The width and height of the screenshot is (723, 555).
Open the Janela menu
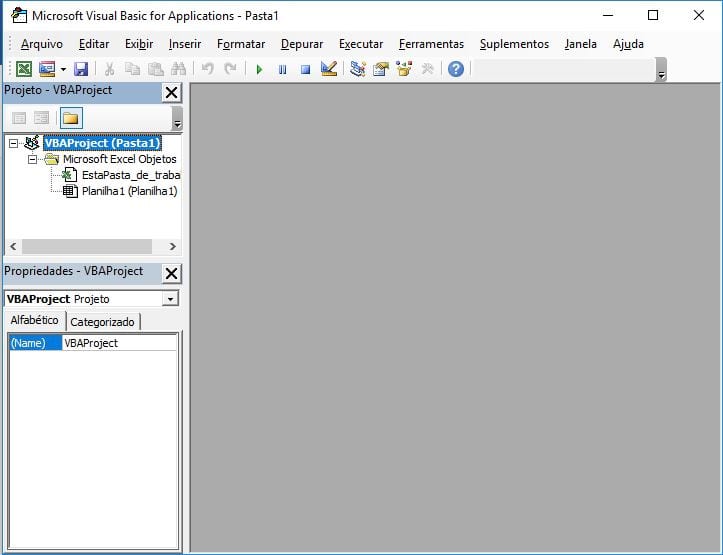pyautogui.click(x=581, y=44)
